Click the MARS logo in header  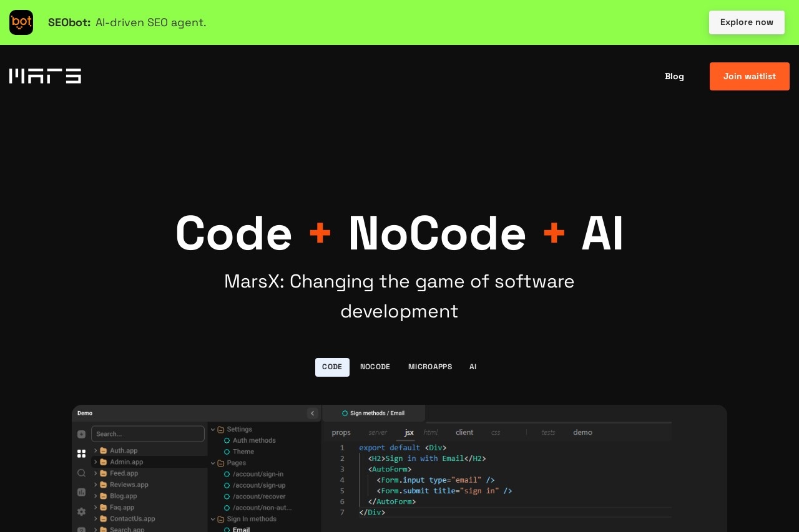pyautogui.click(x=45, y=76)
